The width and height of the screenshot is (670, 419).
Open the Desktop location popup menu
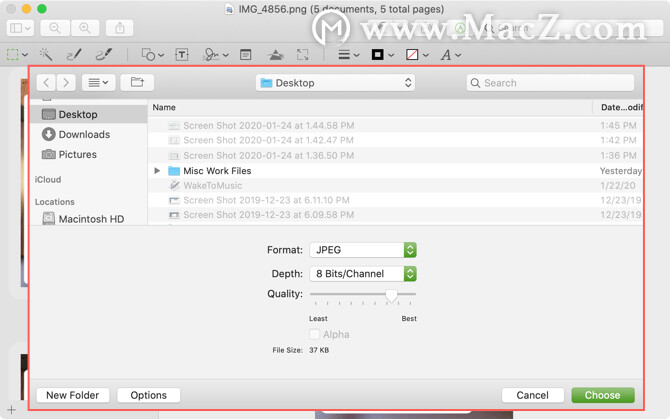tap(335, 83)
